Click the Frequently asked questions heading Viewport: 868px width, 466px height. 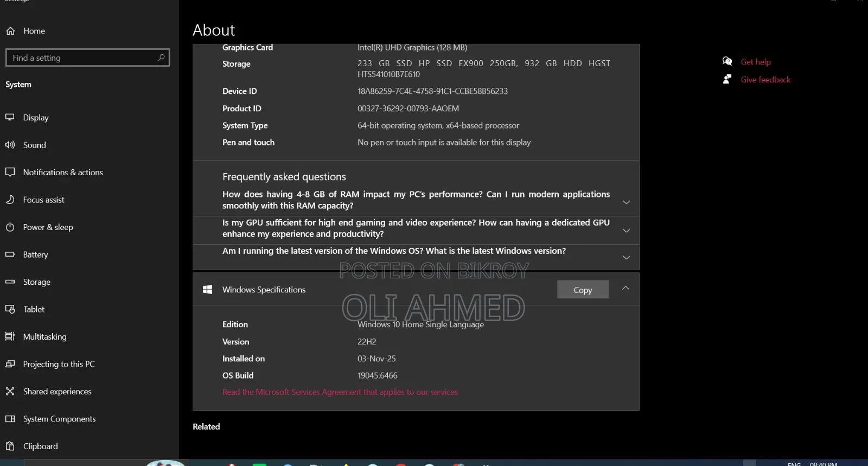click(x=284, y=177)
